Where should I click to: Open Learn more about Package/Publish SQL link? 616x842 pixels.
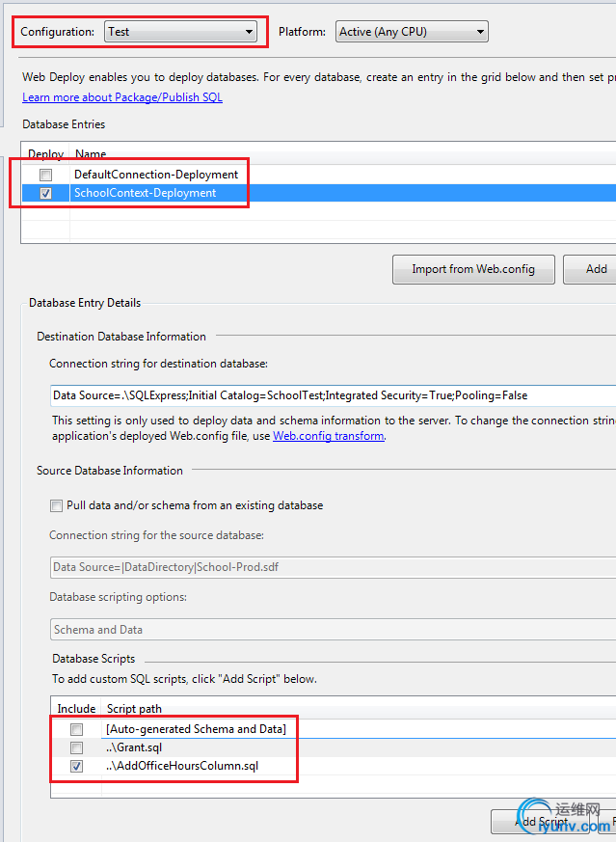(x=122, y=97)
